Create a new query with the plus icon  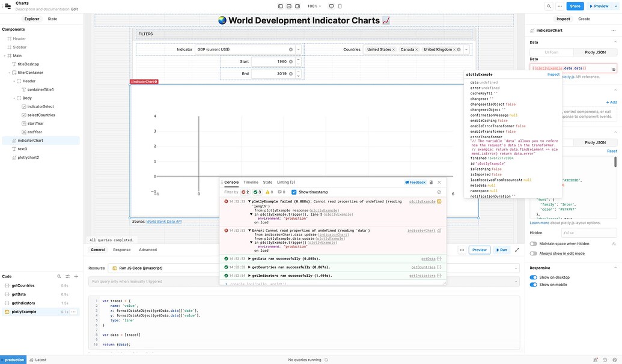[76, 276]
